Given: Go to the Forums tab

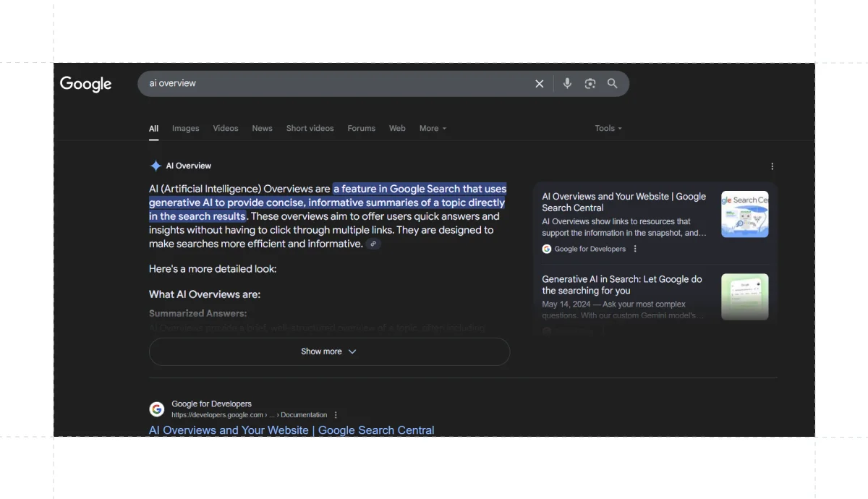Looking at the screenshot, I should pos(361,129).
